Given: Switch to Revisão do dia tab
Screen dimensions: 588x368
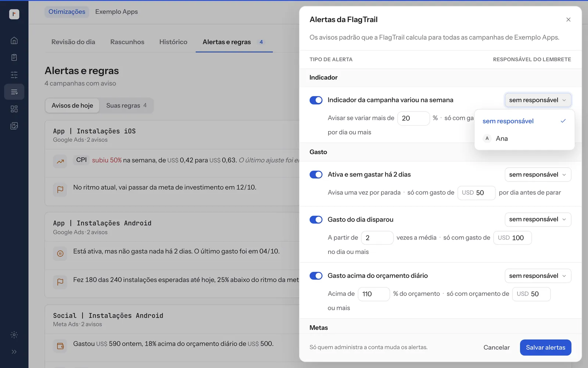Looking at the screenshot, I should point(73,42).
